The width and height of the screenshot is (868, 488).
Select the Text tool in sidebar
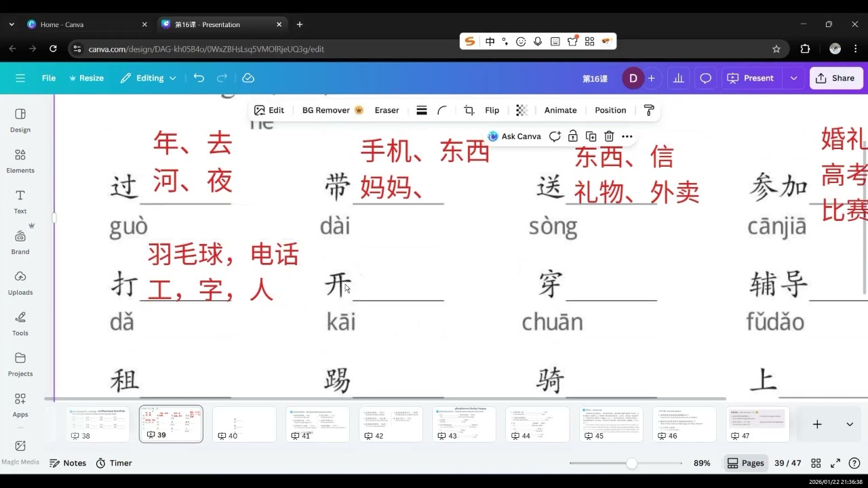coord(20,201)
